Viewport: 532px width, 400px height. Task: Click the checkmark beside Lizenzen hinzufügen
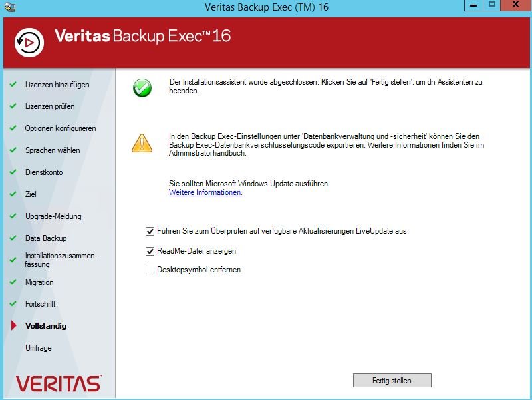(x=13, y=84)
